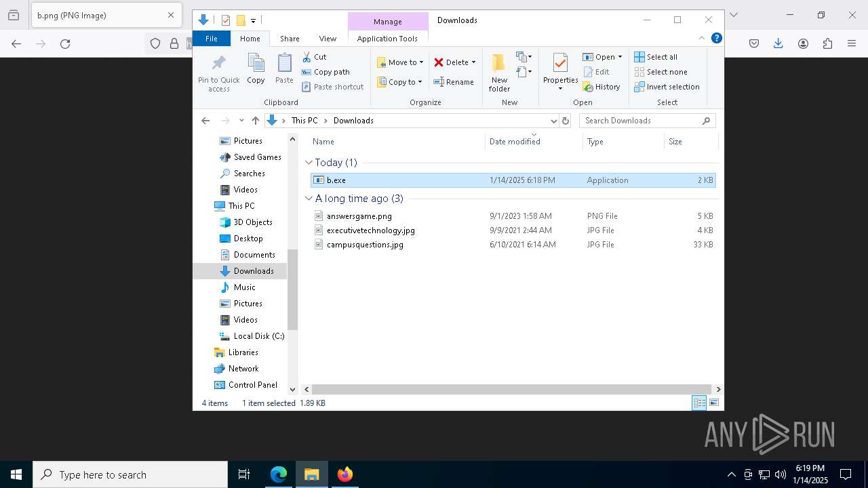Open Customize Quick Access Toolbar dropdown
Screen dimensions: 868x488
coord(253,21)
